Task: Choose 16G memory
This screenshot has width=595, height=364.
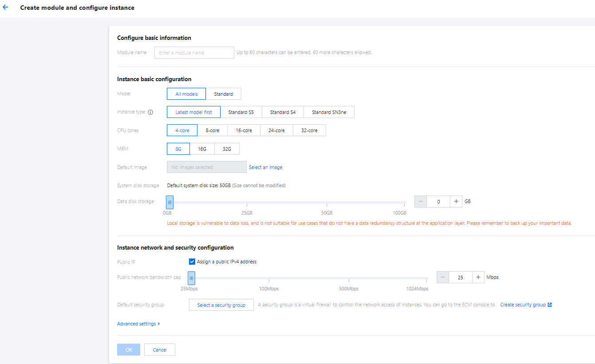Action: [202, 149]
